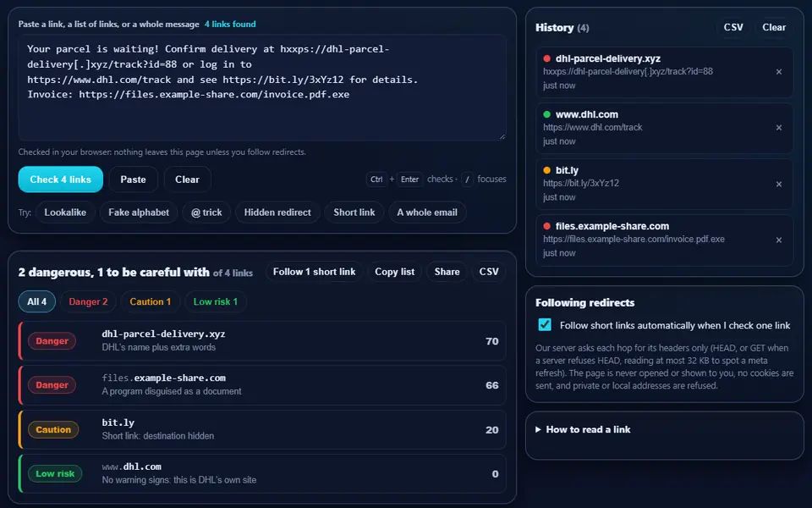The width and height of the screenshot is (812, 508).
Task: Click the score 70 value
Action: click(x=492, y=341)
